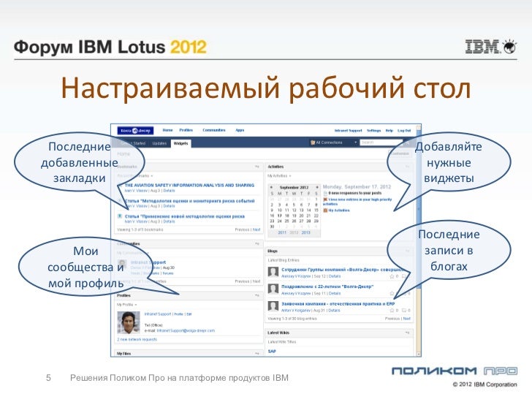Image resolution: width=532 pixels, height=399 pixels.
Task: Open the My Files widget actions menu arrow
Action: click(257, 354)
